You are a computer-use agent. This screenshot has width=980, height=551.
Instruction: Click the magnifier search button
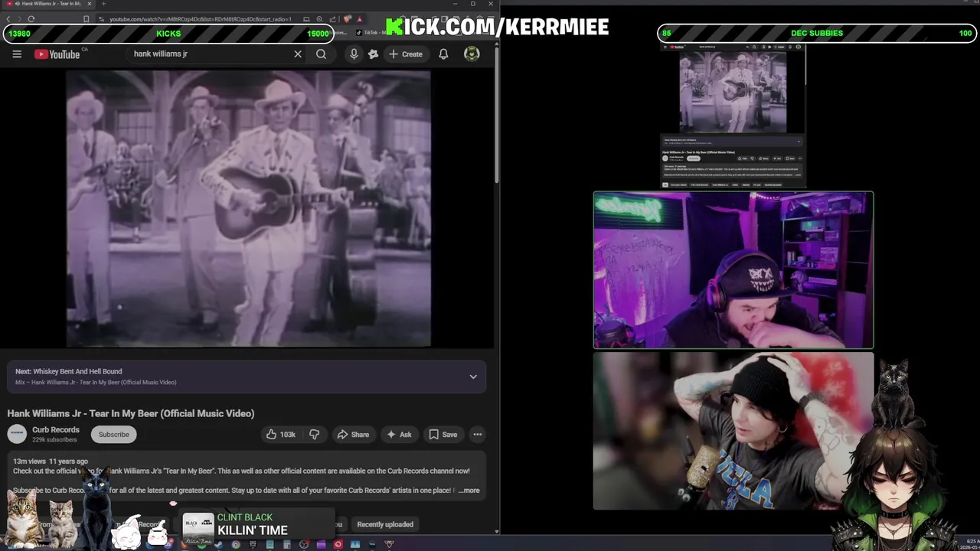pos(322,54)
